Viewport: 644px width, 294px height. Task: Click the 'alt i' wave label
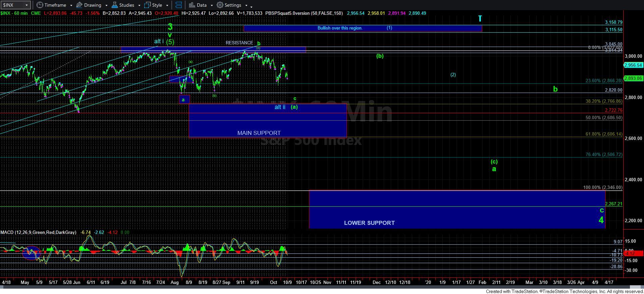(159, 42)
